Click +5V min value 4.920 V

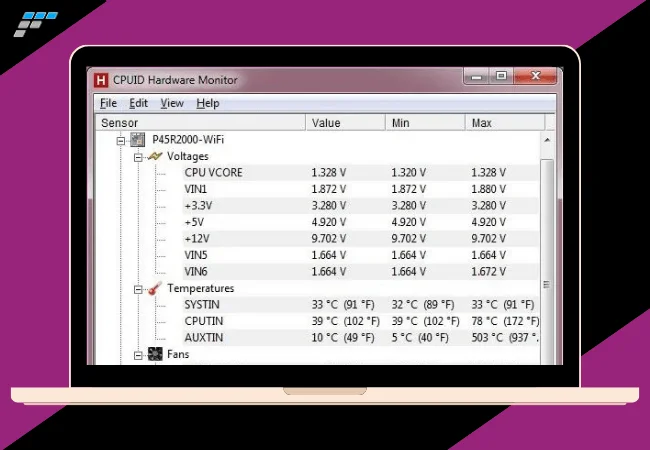click(408, 222)
